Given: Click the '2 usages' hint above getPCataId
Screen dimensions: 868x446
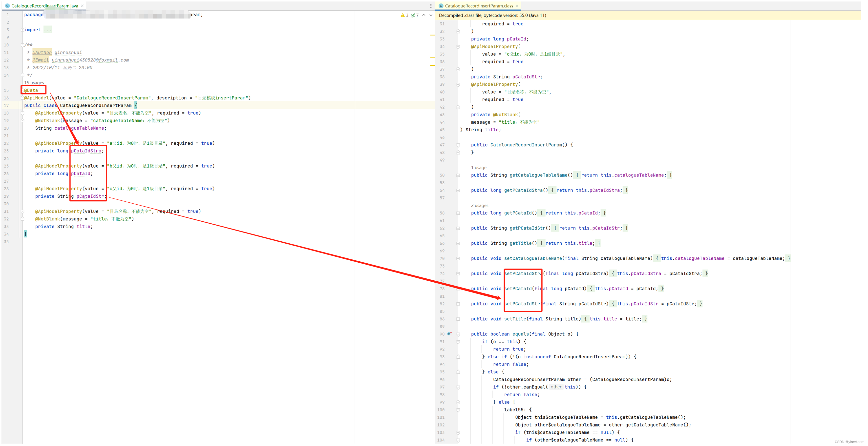Looking at the screenshot, I should point(480,205).
